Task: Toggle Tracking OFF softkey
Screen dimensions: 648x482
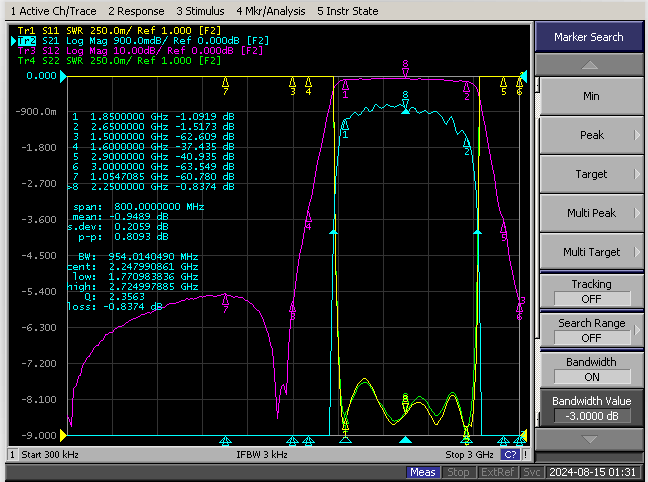Action: (591, 291)
